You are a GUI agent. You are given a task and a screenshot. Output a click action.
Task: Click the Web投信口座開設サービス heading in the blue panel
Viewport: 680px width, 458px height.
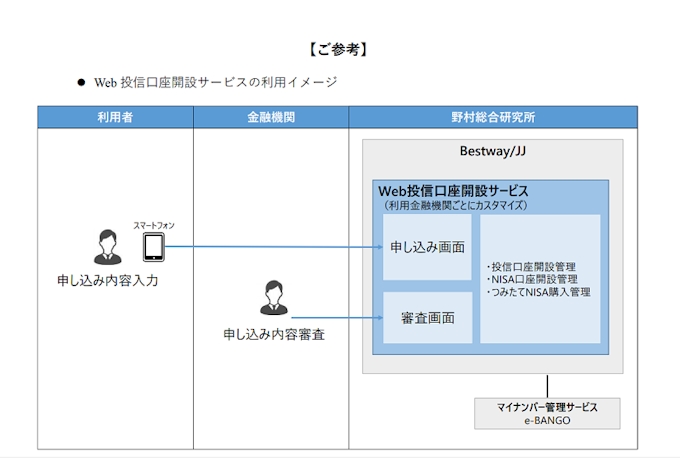point(453,191)
